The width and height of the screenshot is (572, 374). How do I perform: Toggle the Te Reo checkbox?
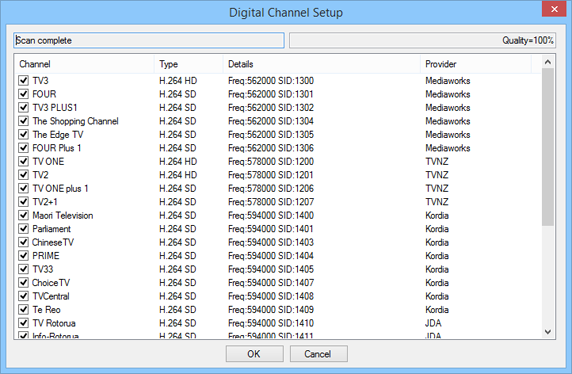click(24, 310)
